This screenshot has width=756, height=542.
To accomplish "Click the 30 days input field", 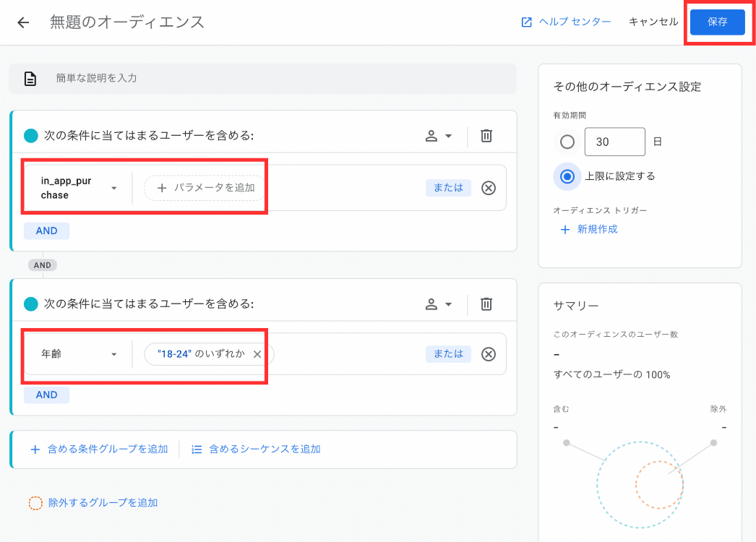I will pos(615,142).
